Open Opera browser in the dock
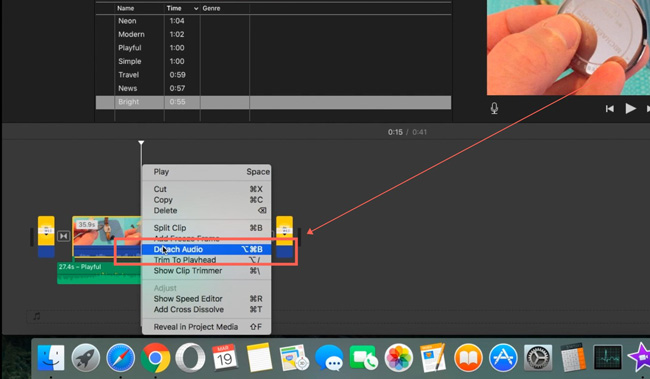 (190, 358)
